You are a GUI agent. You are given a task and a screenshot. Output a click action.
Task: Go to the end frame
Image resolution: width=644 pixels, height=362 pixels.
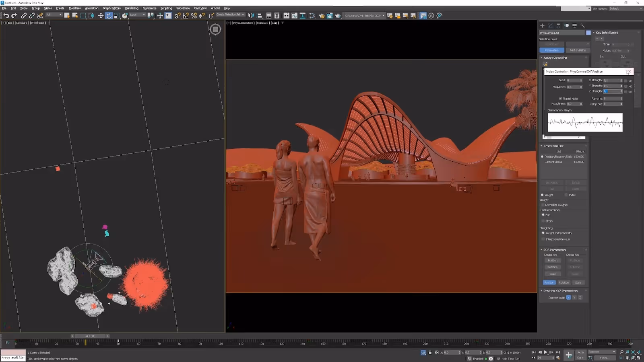(557, 352)
